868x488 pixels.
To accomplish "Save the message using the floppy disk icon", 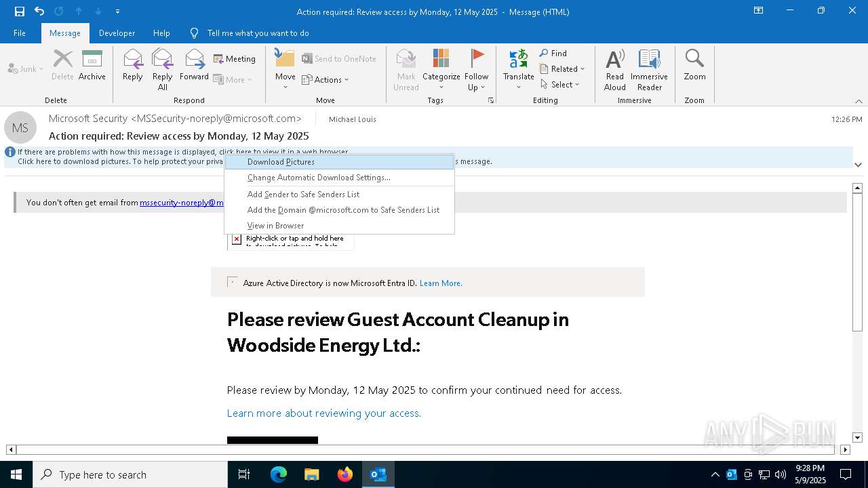I will [x=20, y=12].
